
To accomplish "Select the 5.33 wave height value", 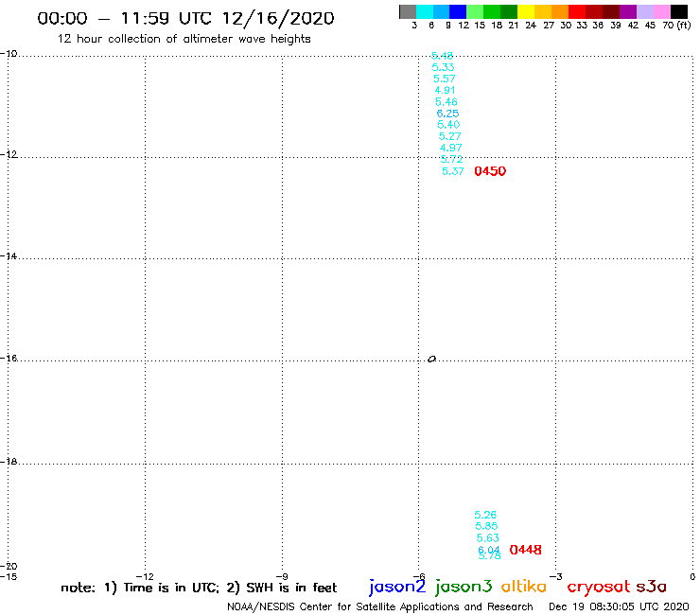I will click(444, 67).
